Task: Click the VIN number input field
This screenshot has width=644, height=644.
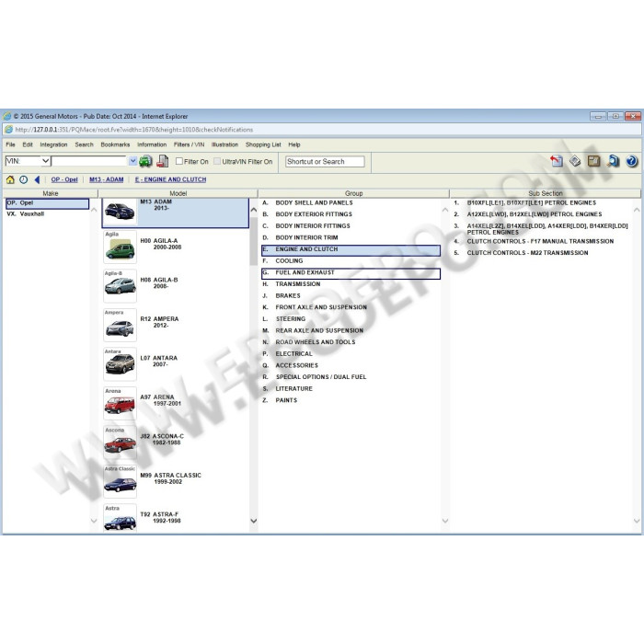Action: (89, 161)
